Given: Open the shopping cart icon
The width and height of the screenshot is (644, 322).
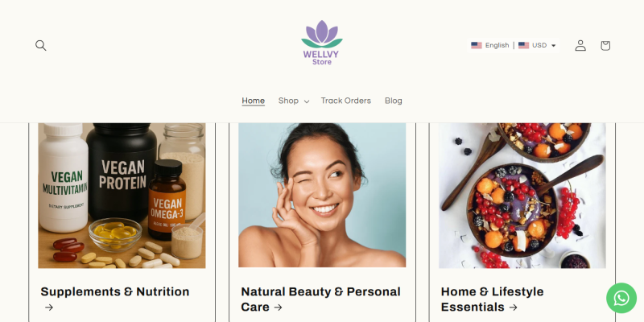Looking at the screenshot, I should tap(605, 46).
